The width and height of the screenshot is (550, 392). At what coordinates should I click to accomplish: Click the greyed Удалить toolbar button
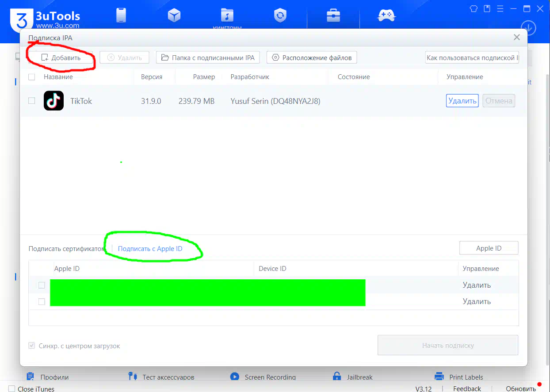[x=124, y=57]
